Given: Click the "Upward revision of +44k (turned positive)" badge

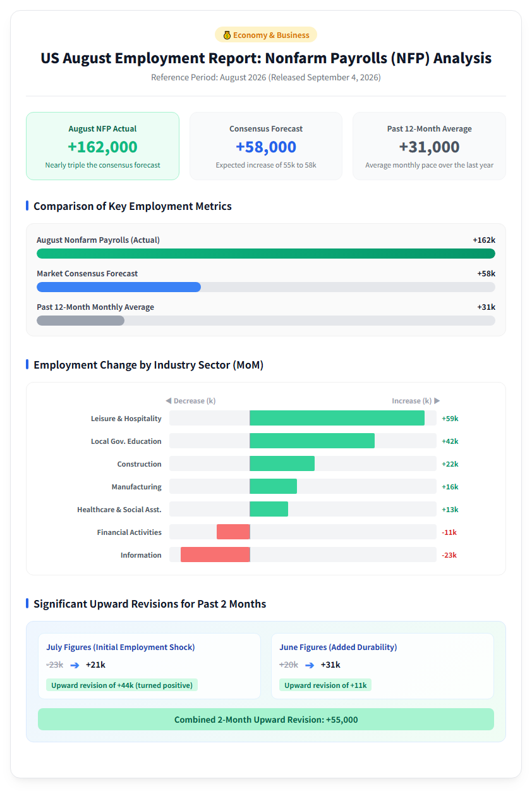Looking at the screenshot, I should (122, 685).
